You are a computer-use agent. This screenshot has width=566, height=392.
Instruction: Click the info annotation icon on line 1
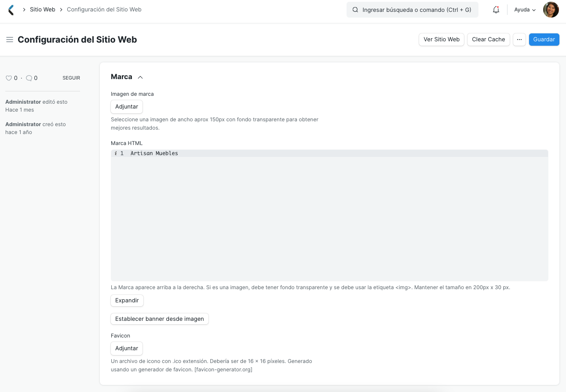tap(115, 153)
